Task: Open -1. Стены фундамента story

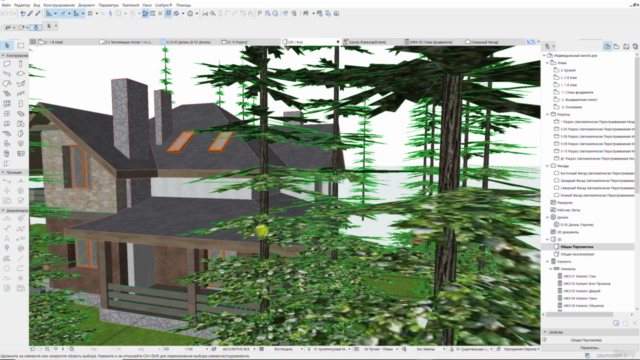Action: pos(577,92)
